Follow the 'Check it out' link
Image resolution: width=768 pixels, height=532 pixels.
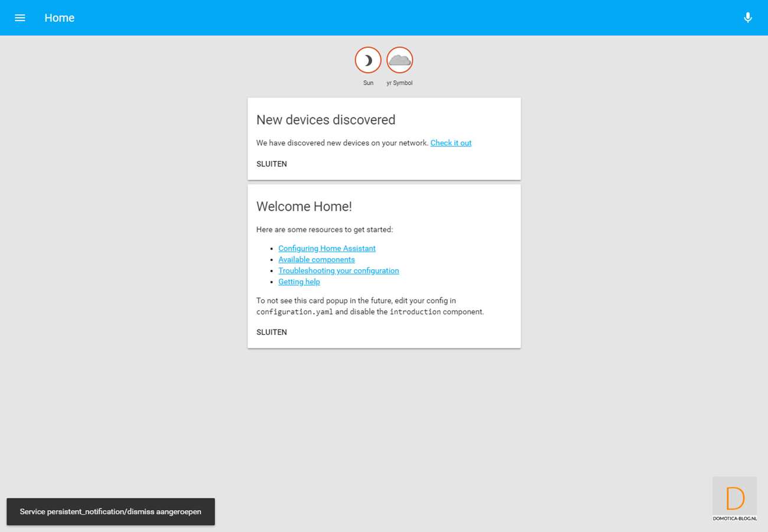point(451,143)
